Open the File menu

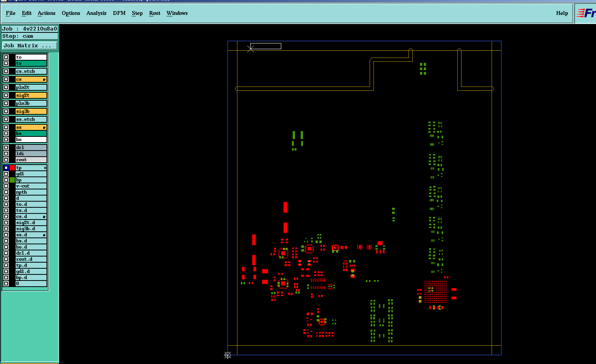pos(11,13)
